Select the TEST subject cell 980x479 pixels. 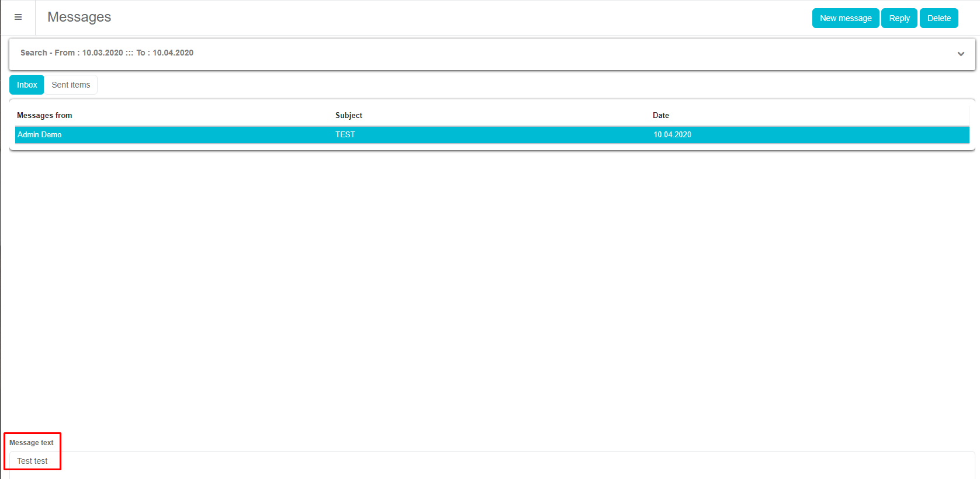[345, 134]
